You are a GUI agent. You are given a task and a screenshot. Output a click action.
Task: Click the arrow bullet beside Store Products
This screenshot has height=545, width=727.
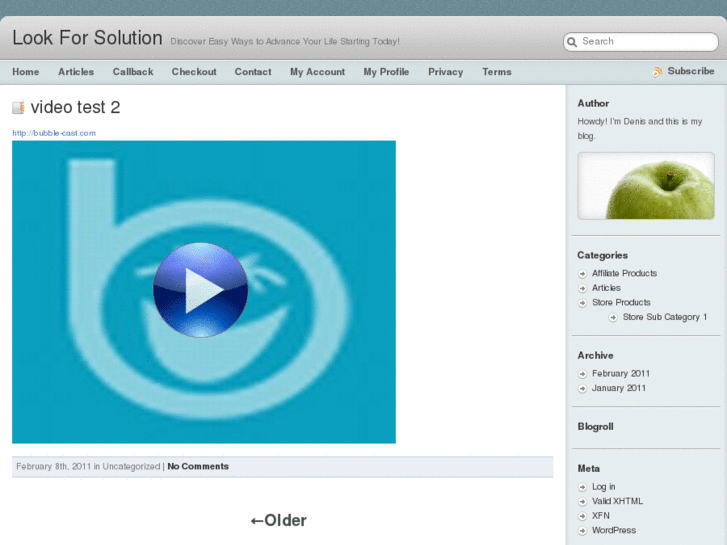[582, 303]
